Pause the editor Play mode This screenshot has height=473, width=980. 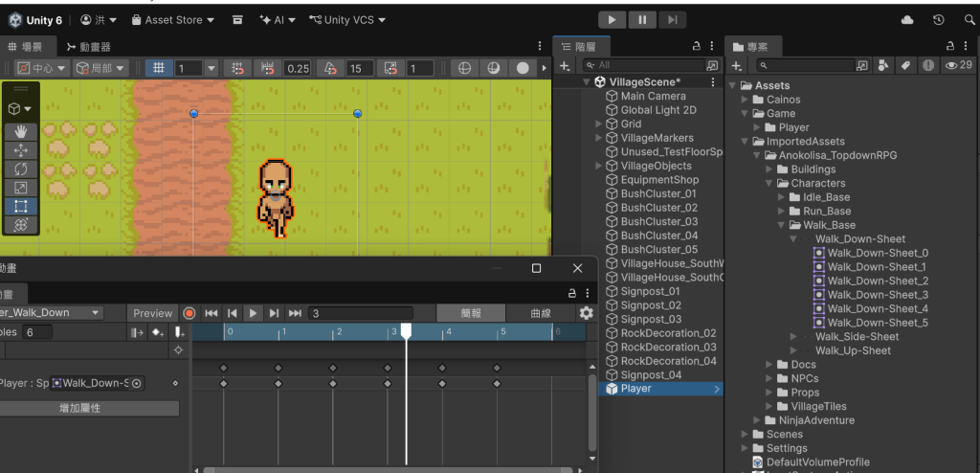click(x=642, y=20)
